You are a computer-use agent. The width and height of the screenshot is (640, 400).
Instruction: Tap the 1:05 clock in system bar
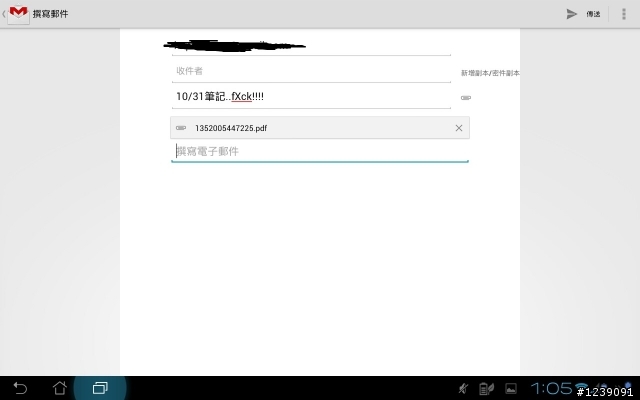551,388
